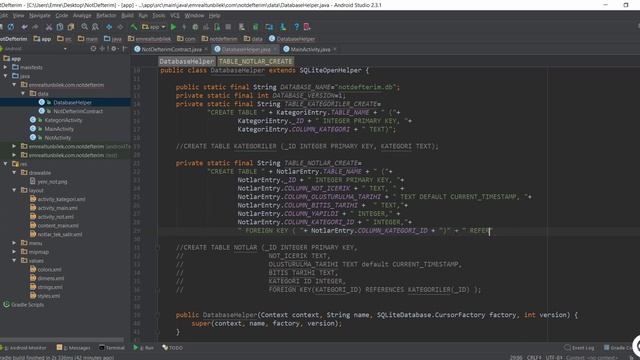Click the Undo arrow in toolbar
The height and width of the screenshot is (360, 640).
(24, 27)
